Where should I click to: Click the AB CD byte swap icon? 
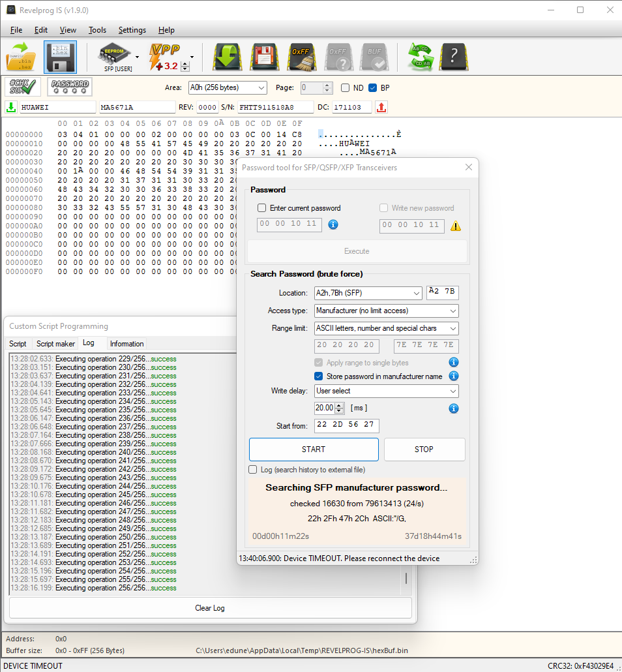tap(421, 57)
